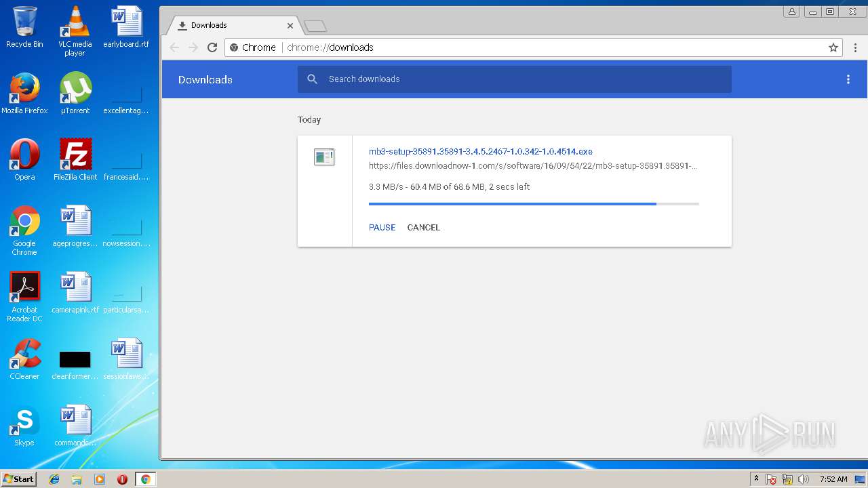Image resolution: width=868 pixels, height=488 pixels.
Task: Open commander document icon
Action: coord(75,426)
